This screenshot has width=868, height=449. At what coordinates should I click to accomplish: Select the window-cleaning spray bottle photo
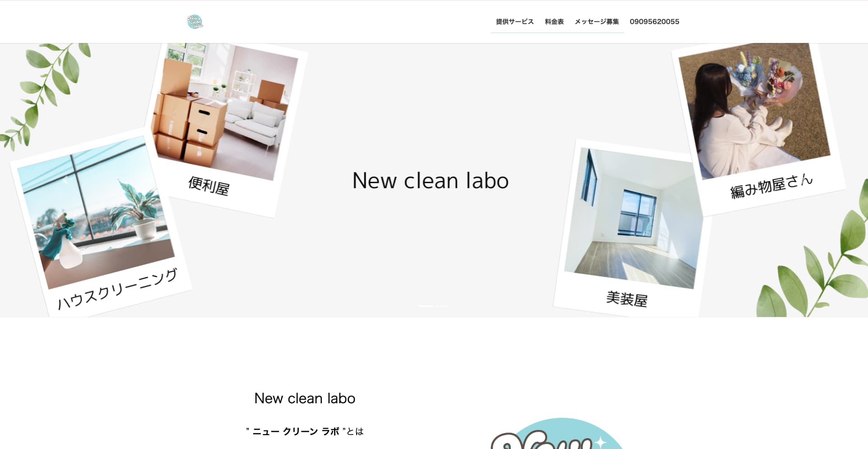[96, 213]
